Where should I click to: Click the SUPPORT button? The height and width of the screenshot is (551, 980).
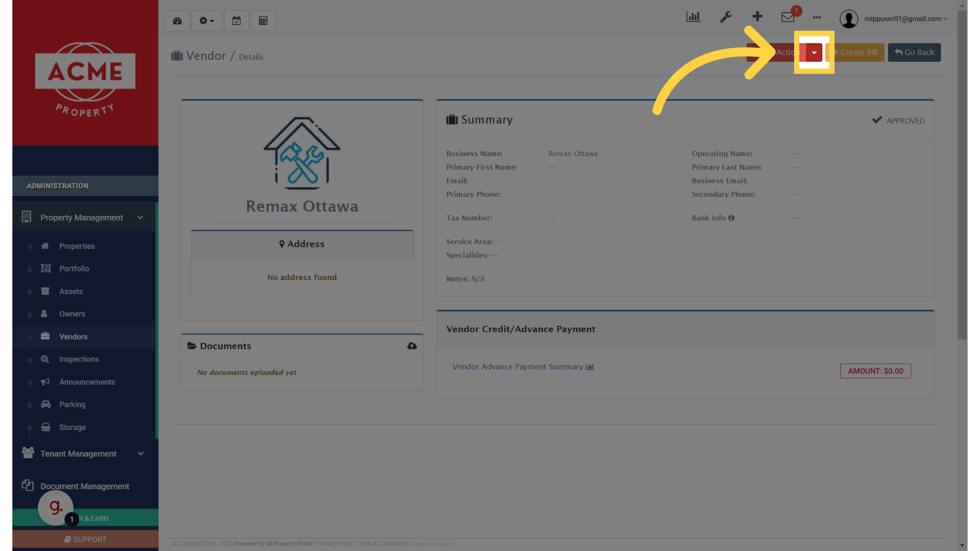click(x=85, y=539)
